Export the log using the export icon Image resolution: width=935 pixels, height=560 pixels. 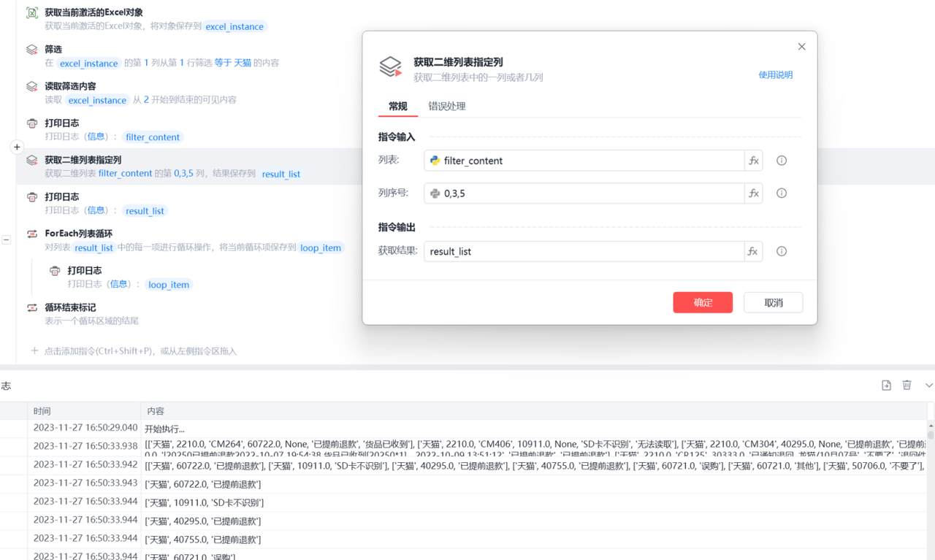pyautogui.click(x=886, y=385)
